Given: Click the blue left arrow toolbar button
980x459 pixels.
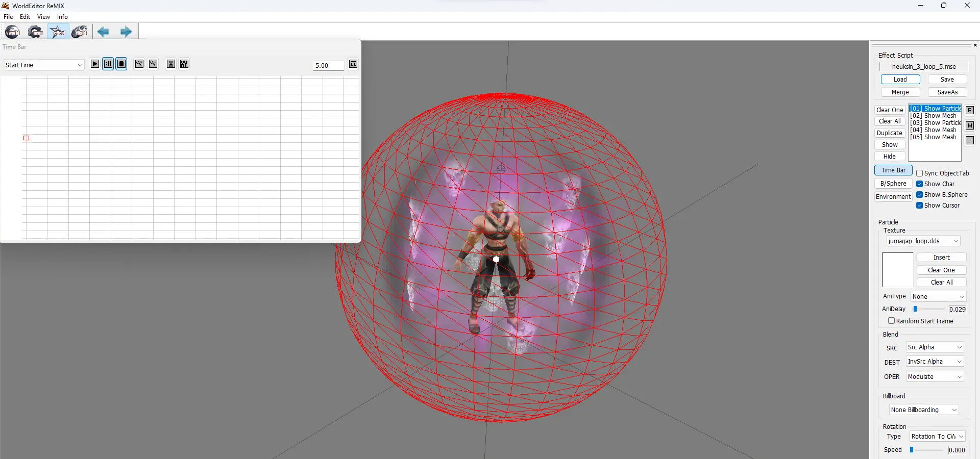Looking at the screenshot, I should [x=103, y=32].
